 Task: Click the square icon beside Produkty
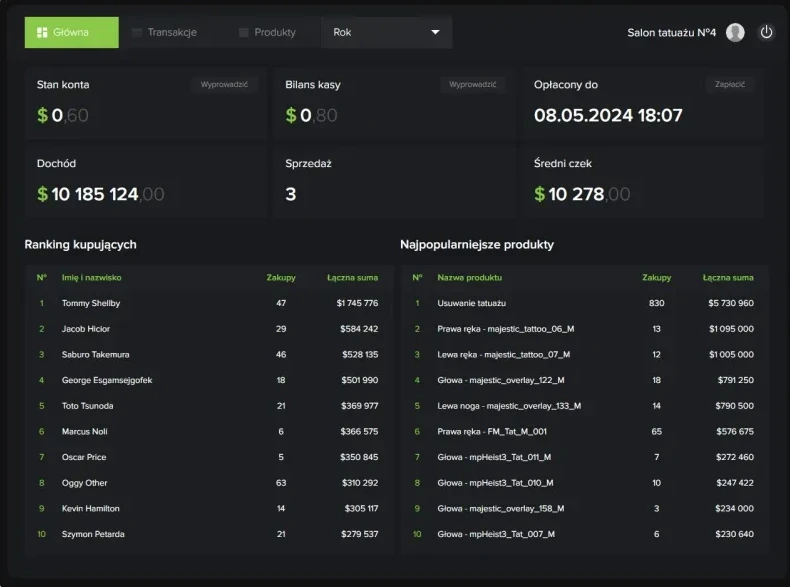tap(244, 32)
